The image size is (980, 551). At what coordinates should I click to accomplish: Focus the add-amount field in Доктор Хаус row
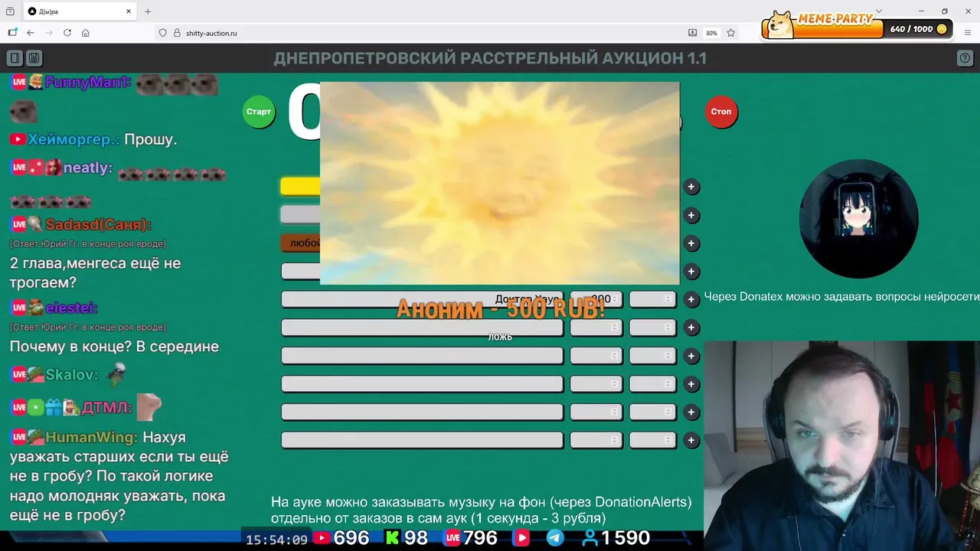(652, 299)
